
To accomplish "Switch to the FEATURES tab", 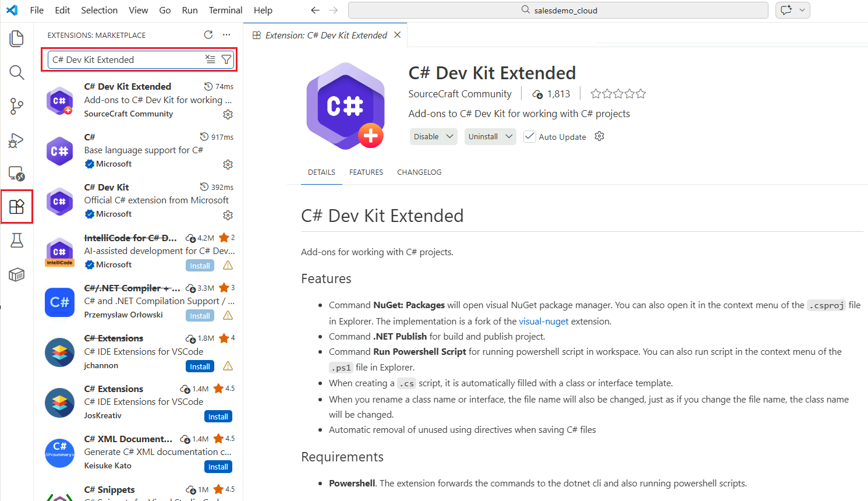I will (366, 172).
